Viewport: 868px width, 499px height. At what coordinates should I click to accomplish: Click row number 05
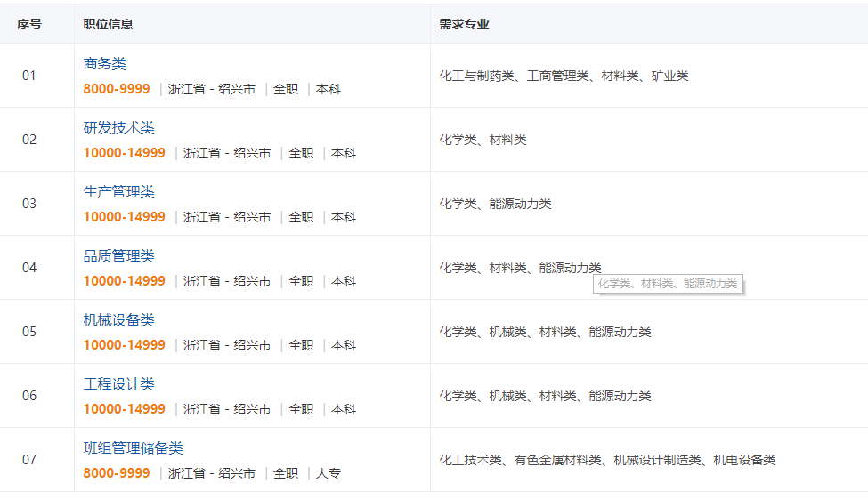(x=29, y=332)
